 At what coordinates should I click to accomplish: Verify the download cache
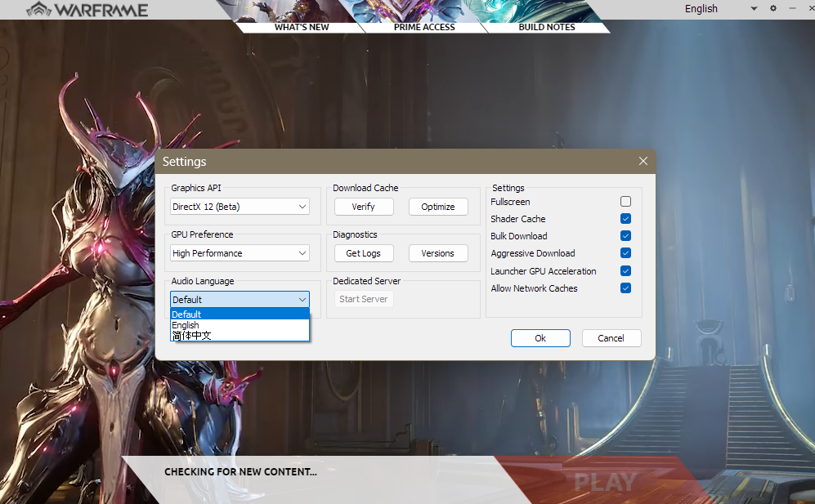point(363,207)
